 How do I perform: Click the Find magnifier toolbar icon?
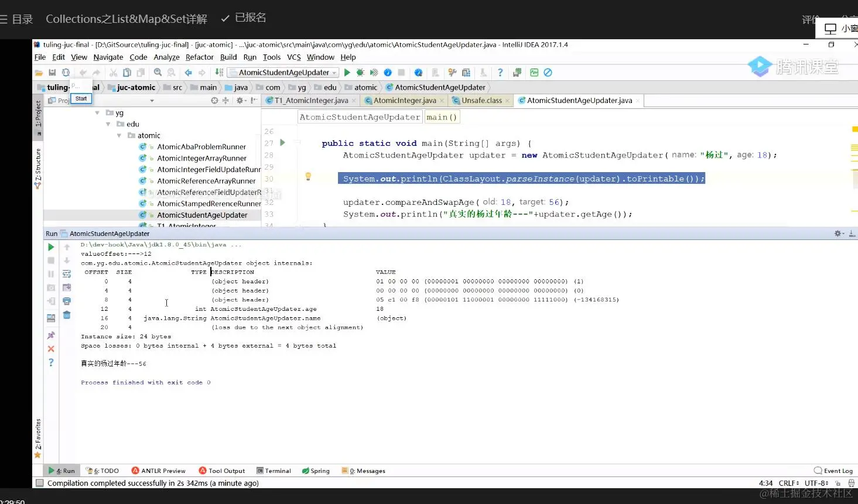158,73
